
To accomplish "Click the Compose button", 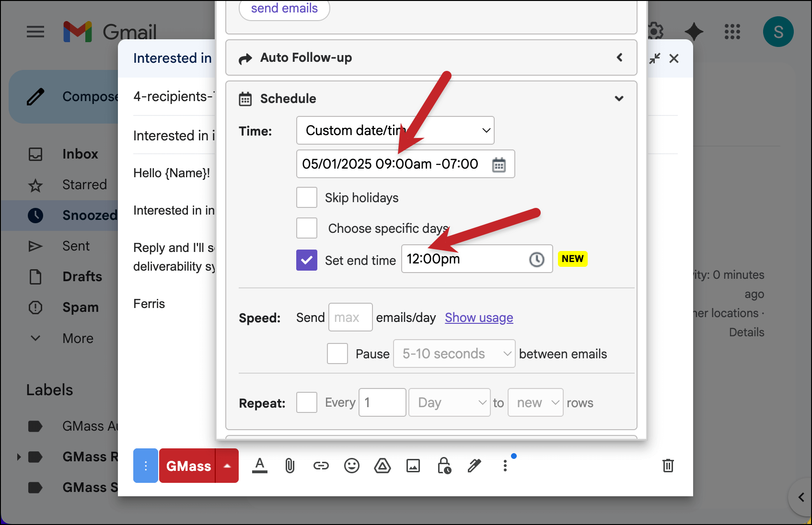I will tap(64, 97).
